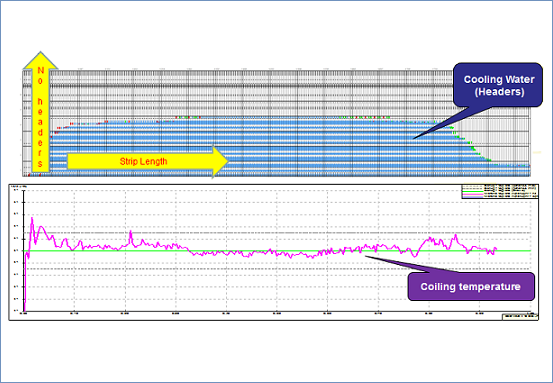The width and height of the screenshot is (553, 383).
Task: Click the small info box below the temperature chart
Action: (x=520, y=316)
